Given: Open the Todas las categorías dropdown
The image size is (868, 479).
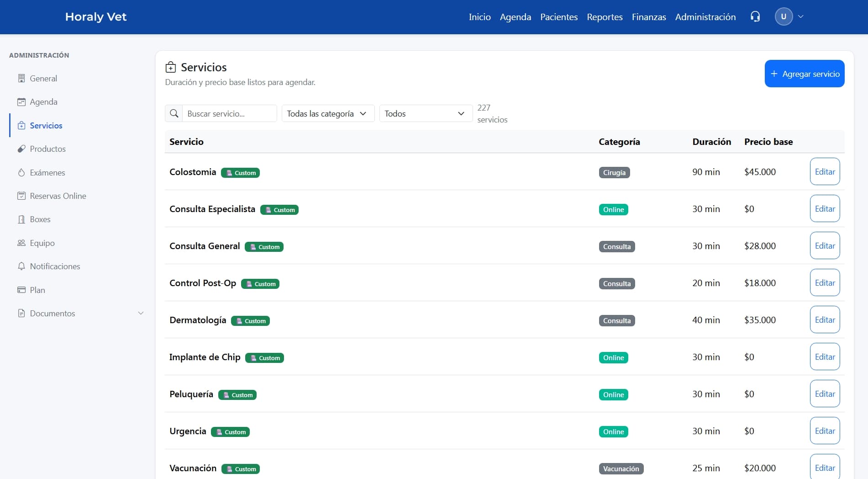Looking at the screenshot, I should tap(328, 113).
